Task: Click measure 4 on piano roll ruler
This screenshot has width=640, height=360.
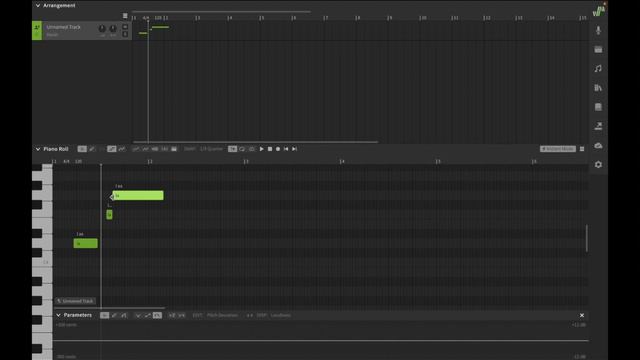Action: pyautogui.click(x=342, y=162)
